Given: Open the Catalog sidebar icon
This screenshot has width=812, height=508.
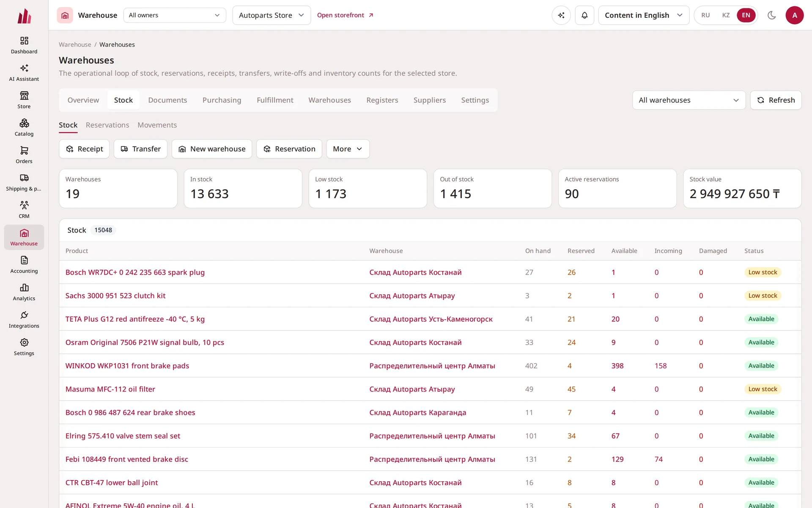Looking at the screenshot, I should pyautogui.click(x=24, y=127).
